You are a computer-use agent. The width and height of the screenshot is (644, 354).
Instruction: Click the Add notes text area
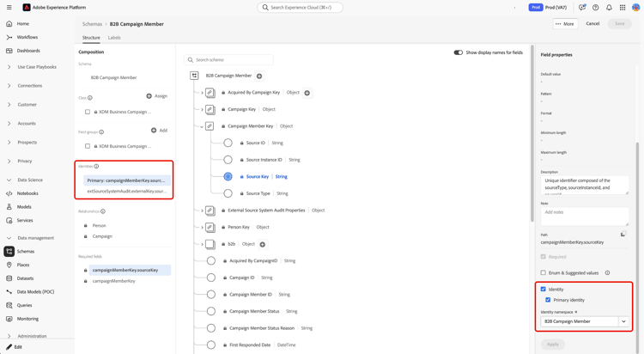click(585, 217)
